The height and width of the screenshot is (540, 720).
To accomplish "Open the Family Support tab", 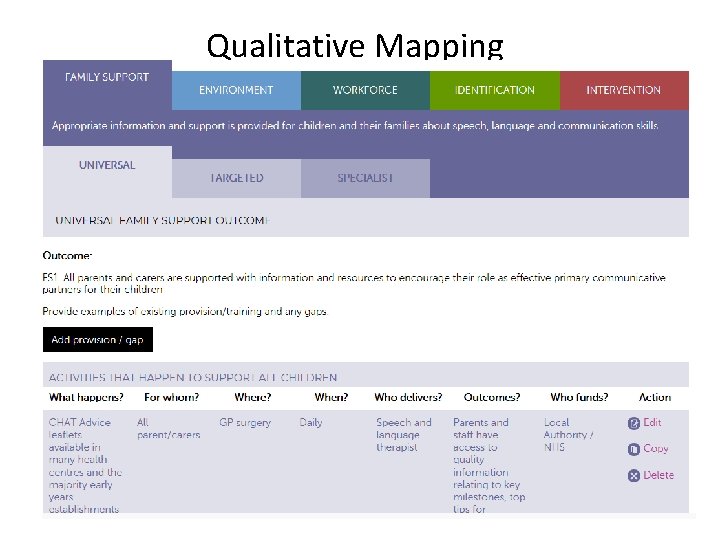I will point(107,85).
